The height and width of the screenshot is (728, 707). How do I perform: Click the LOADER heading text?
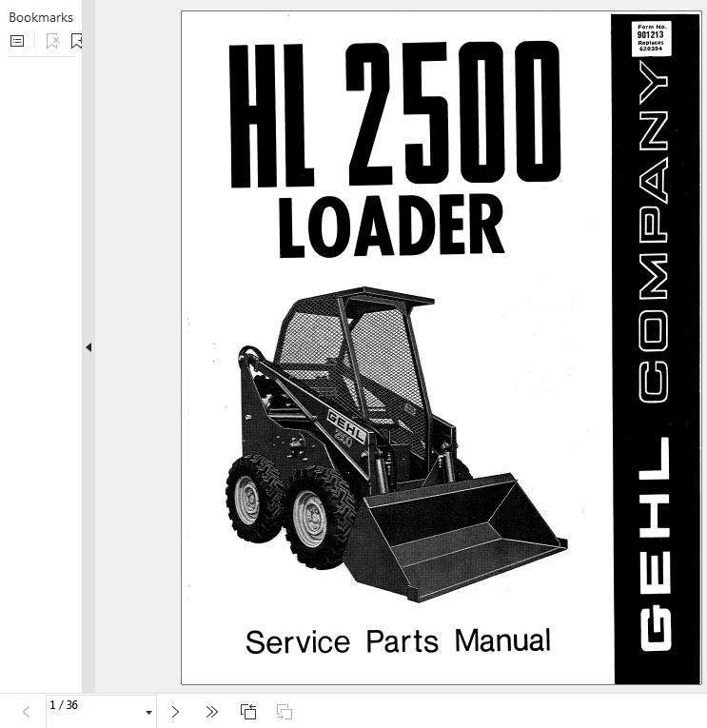(391, 226)
